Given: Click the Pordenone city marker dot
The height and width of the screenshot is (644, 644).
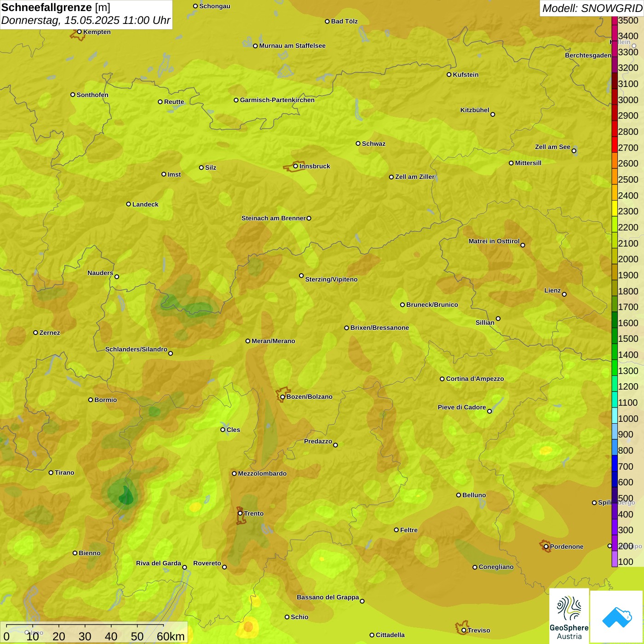Looking at the screenshot, I should tap(546, 546).
